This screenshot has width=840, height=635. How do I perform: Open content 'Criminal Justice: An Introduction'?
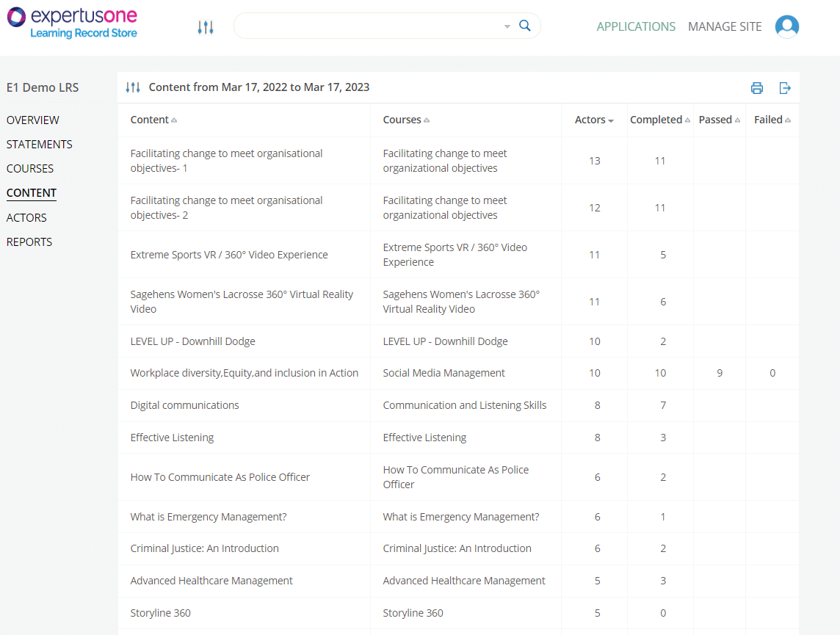pos(204,548)
